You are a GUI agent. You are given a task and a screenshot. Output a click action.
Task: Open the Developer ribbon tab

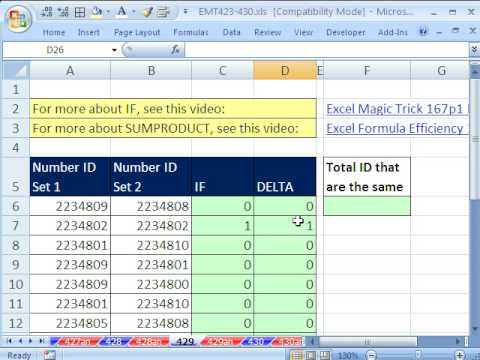(346, 32)
